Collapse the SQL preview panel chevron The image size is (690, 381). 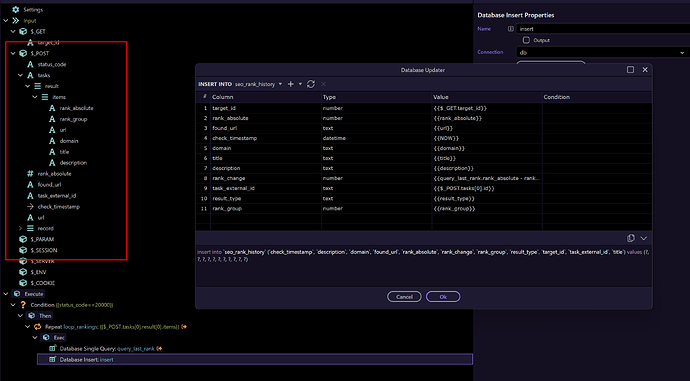tap(644, 238)
